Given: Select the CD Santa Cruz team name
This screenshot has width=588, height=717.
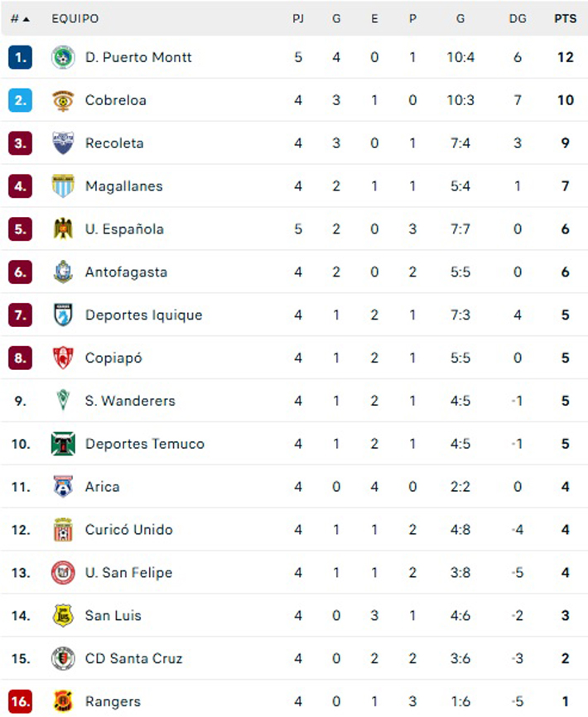Looking at the screenshot, I should coord(133,658).
